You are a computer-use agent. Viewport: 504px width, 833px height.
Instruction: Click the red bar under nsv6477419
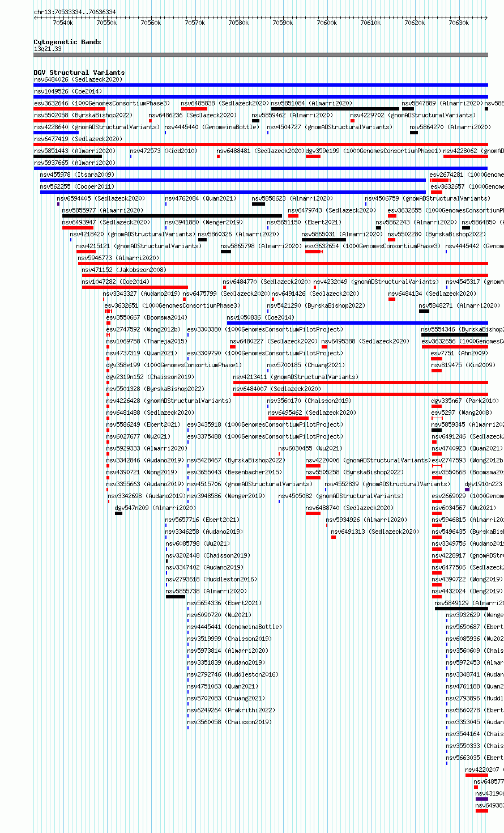[260, 144]
